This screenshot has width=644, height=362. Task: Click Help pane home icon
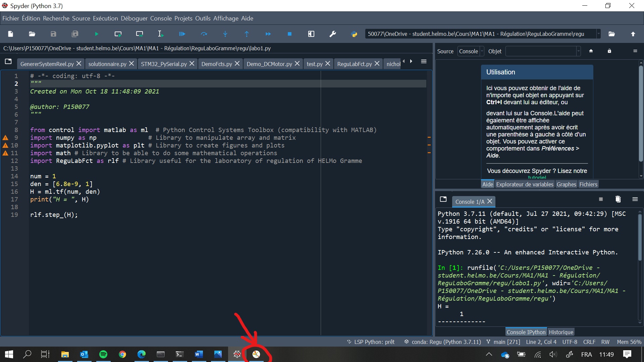click(591, 51)
